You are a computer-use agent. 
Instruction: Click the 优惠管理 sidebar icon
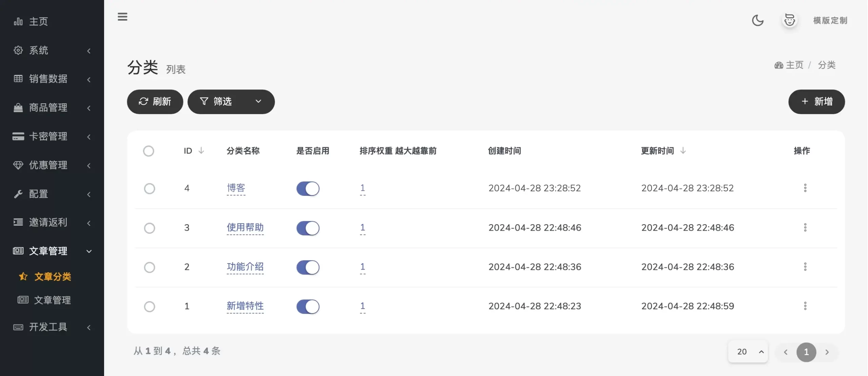click(x=18, y=165)
